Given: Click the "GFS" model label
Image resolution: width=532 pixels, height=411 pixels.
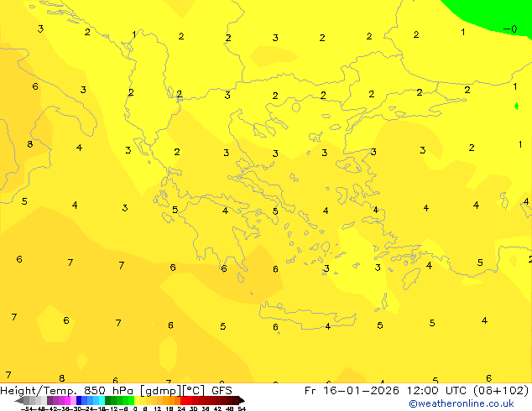Looking at the screenshot, I should pos(222,391).
